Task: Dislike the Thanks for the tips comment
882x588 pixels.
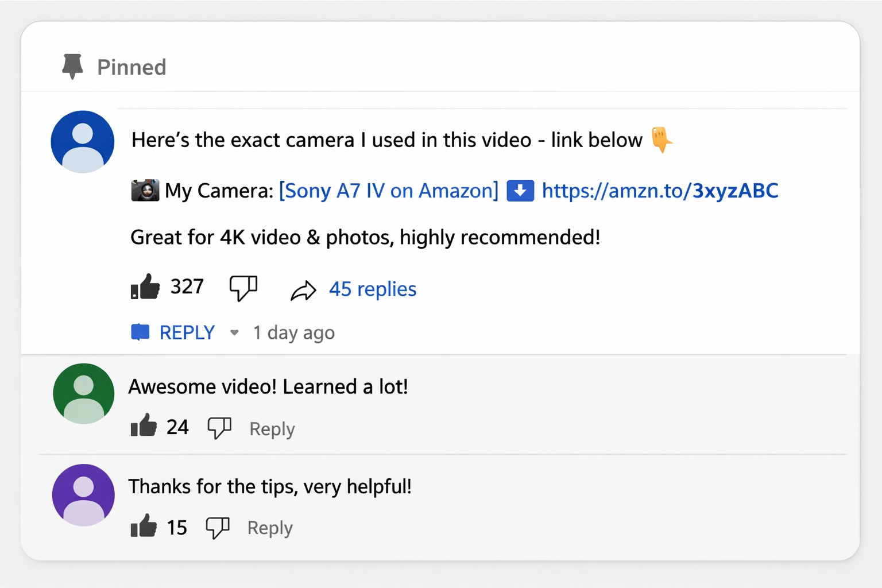Action: [218, 527]
